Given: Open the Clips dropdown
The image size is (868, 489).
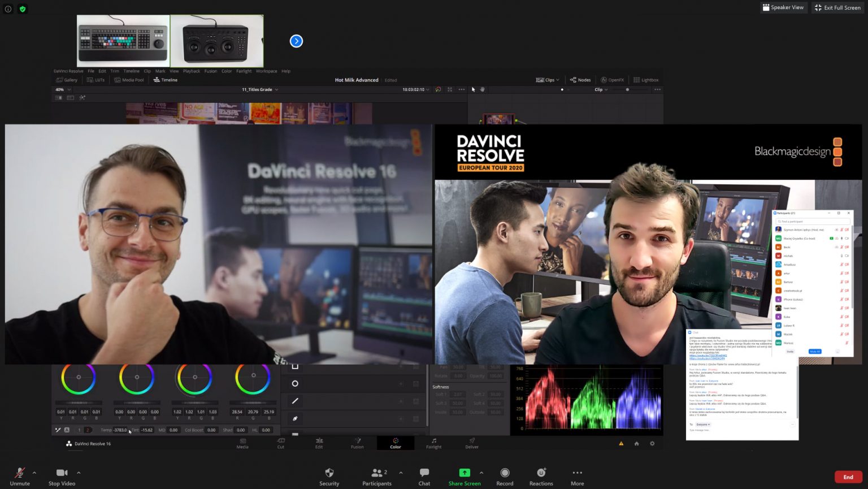Looking at the screenshot, I should point(547,80).
